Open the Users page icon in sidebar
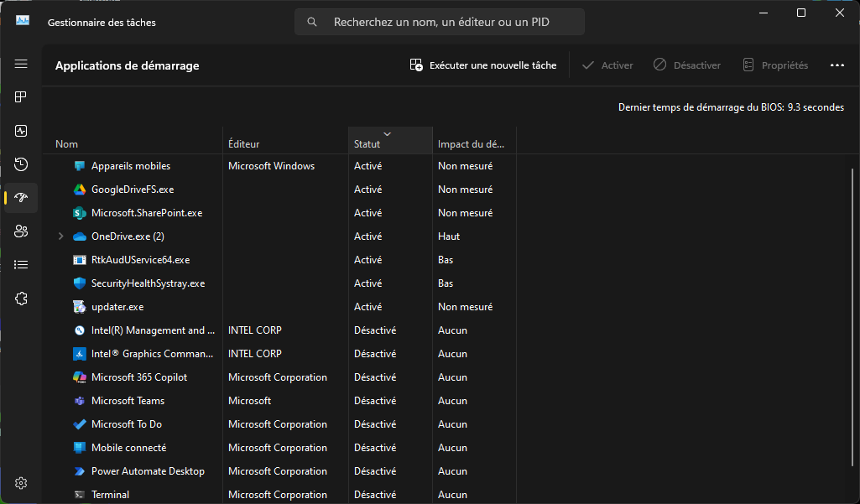This screenshot has height=504, width=860. pyautogui.click(x=21, y=231)
